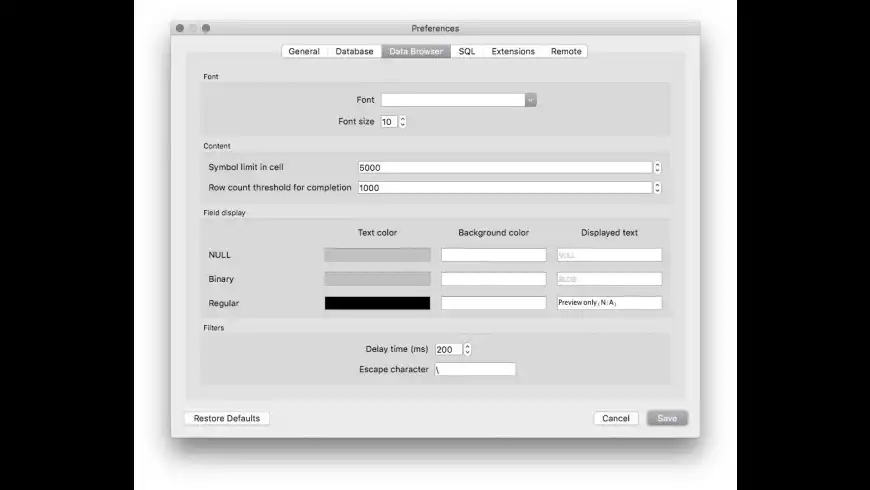Click Row count threshold stepper arrows
The width and height of the screenshot is (870, 490).
pyautogui.click(x=657, y=188)
